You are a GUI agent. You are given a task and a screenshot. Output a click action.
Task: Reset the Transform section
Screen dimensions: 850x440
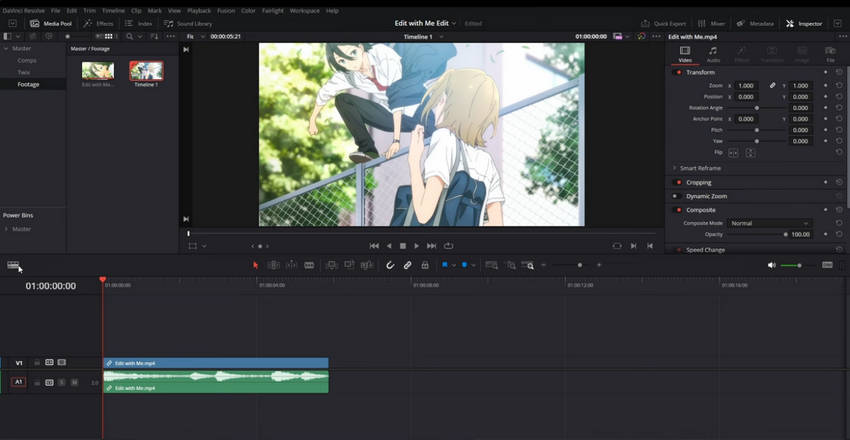[839, 73]
